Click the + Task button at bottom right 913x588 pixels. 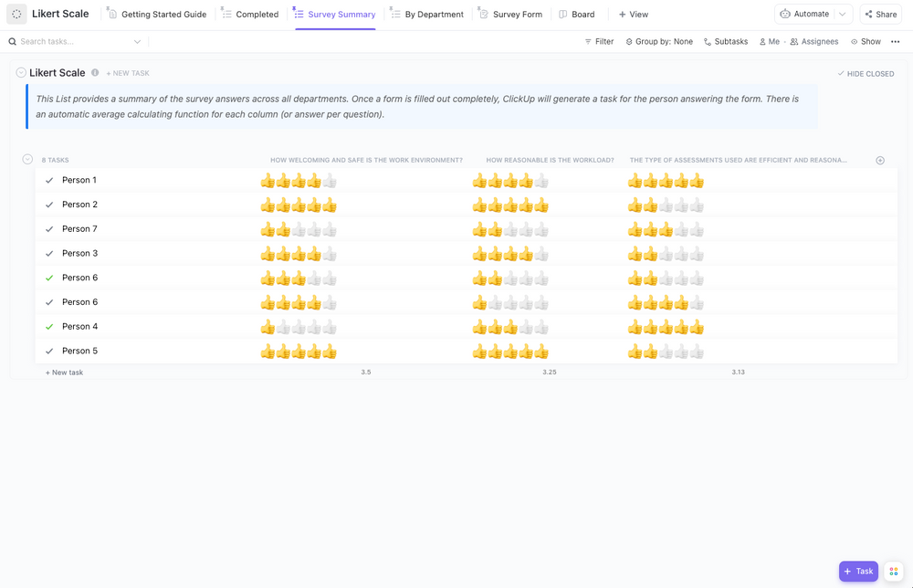pyautogui.click(x=857, y=571)
